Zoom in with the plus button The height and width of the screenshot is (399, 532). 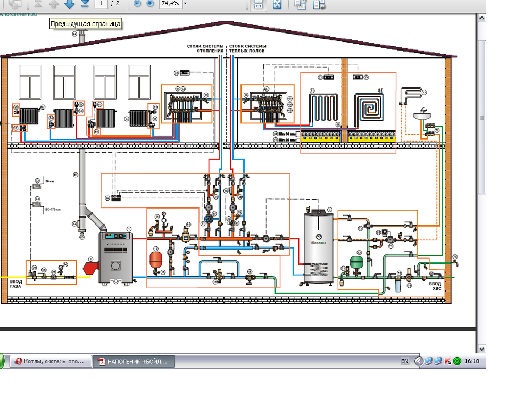[150, 4]
